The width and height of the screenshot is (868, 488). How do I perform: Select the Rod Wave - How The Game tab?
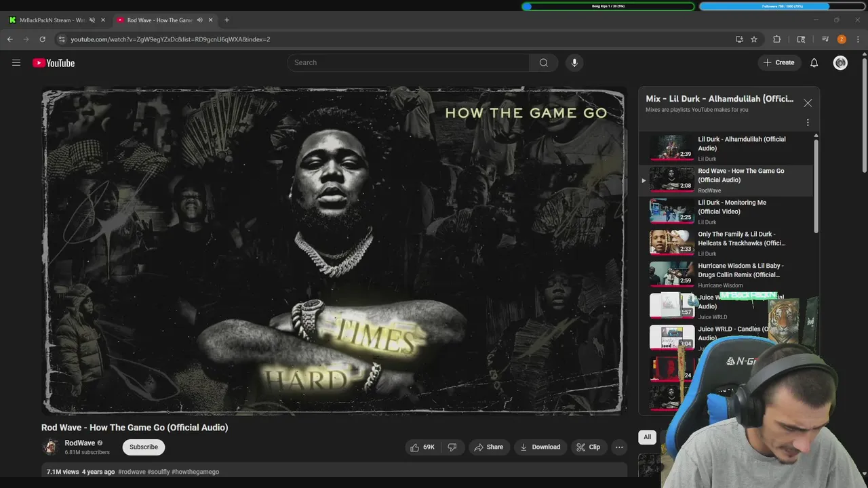159,20
